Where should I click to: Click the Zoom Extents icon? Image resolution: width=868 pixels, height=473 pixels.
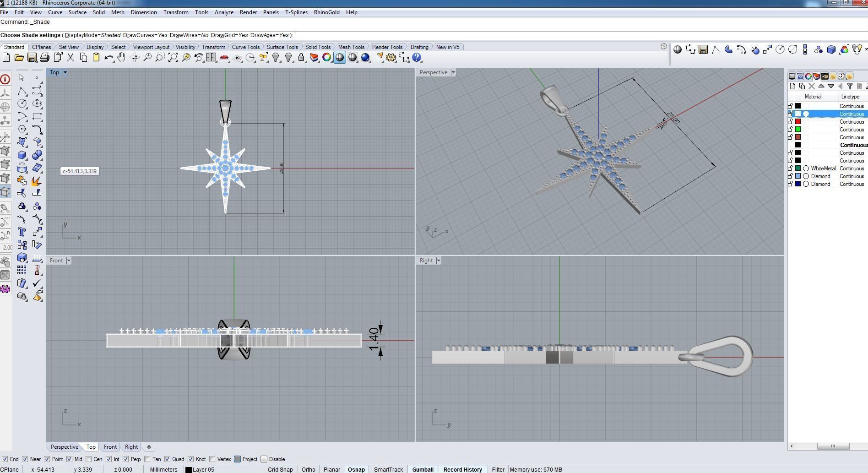point(173,57)
